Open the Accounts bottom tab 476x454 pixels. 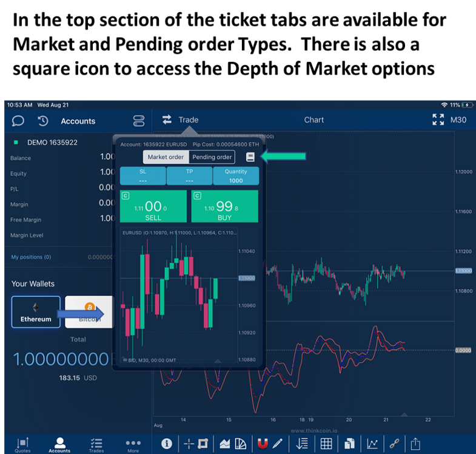59,445
